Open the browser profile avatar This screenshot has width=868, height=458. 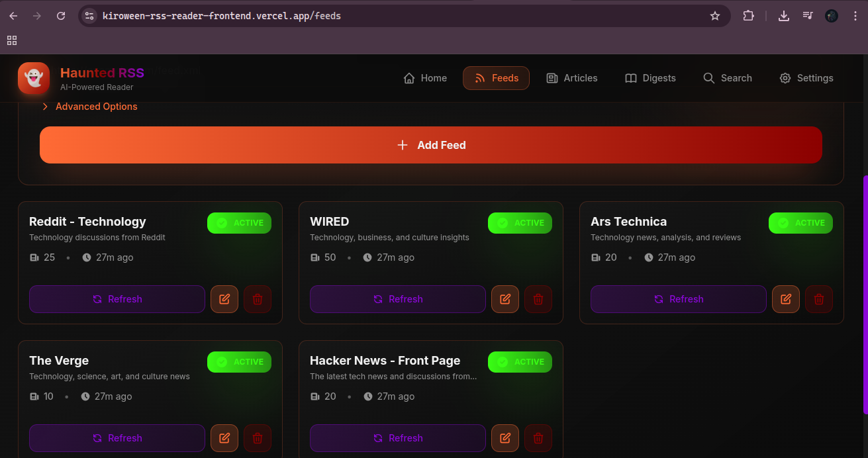click(x=832, y=16)
